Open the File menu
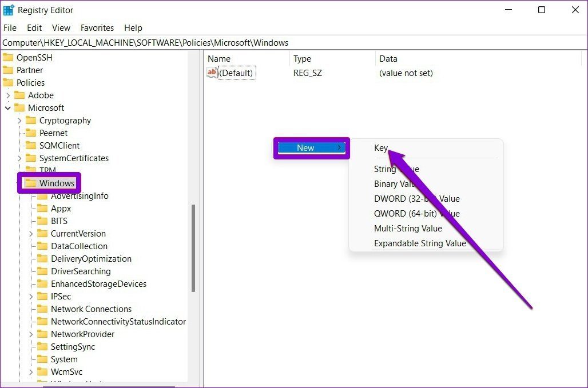 10,27
